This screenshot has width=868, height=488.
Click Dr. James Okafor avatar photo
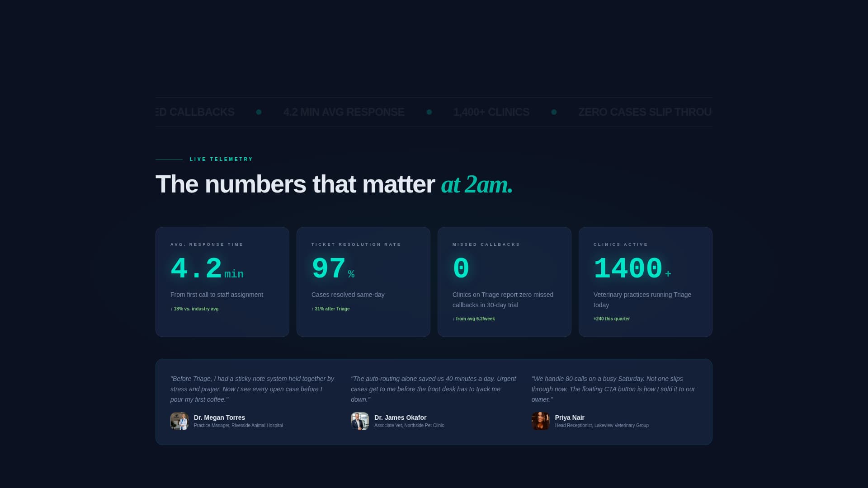coord(360,421)
